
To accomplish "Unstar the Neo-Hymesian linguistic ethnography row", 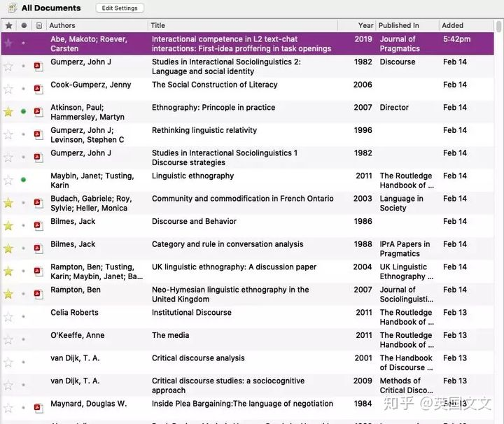I will tap(8, 294).
